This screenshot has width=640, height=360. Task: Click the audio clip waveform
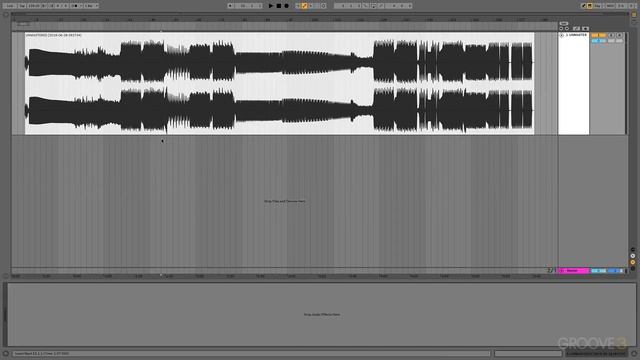280,86
